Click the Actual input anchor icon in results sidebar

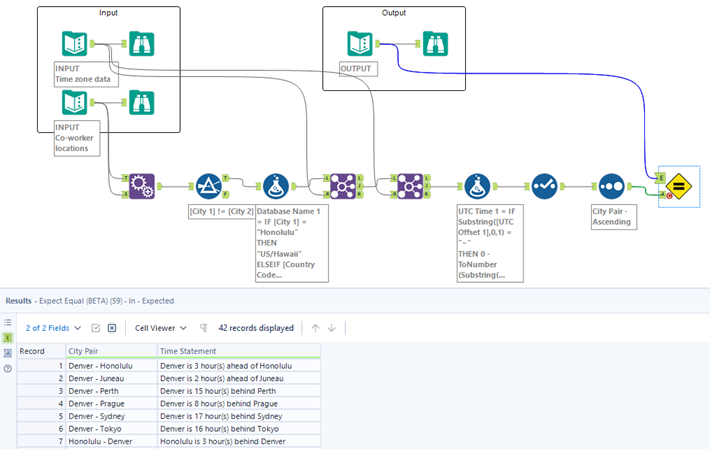[8, 353]
